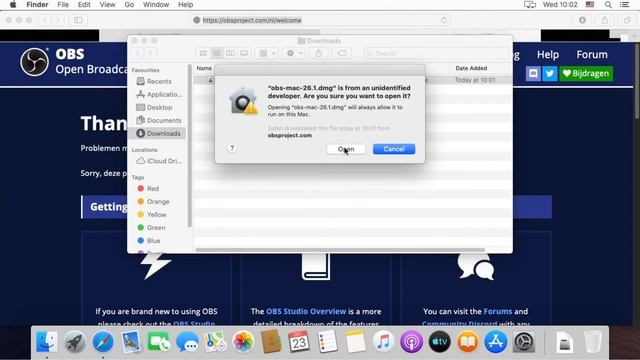The height and width of the screenshot is (360, 640).
Task: Open System Preferences from the Dock
Action: click(x=524, y=342)
